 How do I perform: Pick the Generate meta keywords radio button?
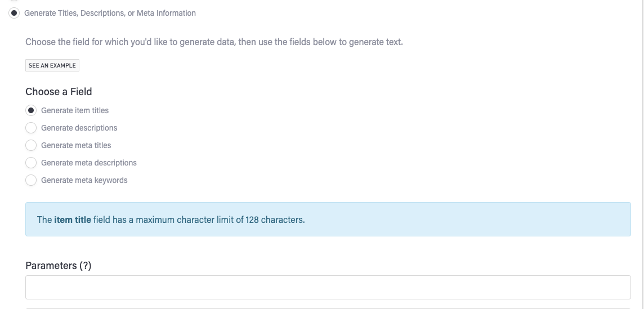point(32,180)
